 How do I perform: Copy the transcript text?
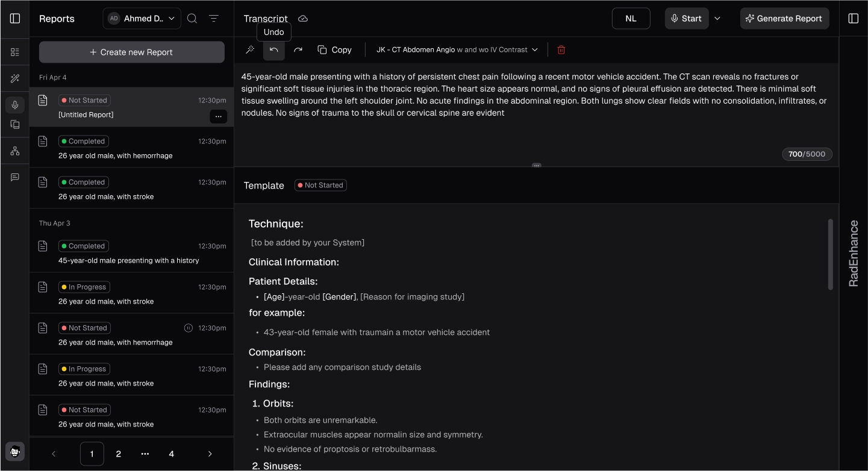point(334,50)
